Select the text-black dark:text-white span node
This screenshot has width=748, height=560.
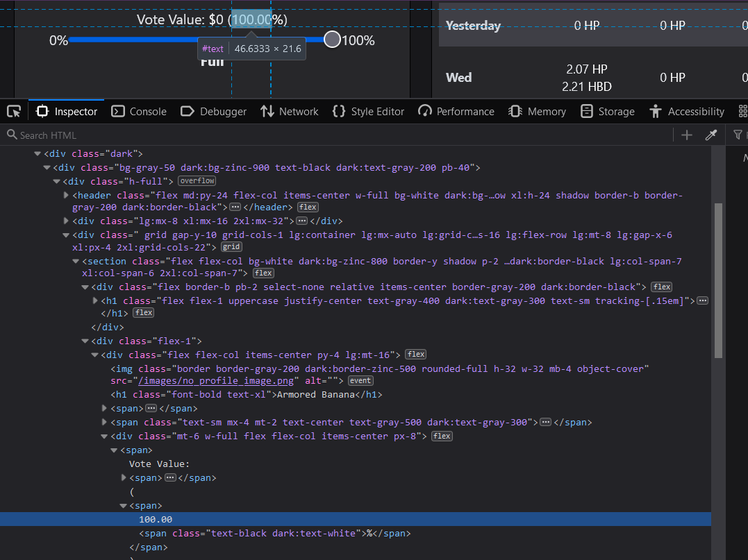pyautogui.click(x=275, y=534)
